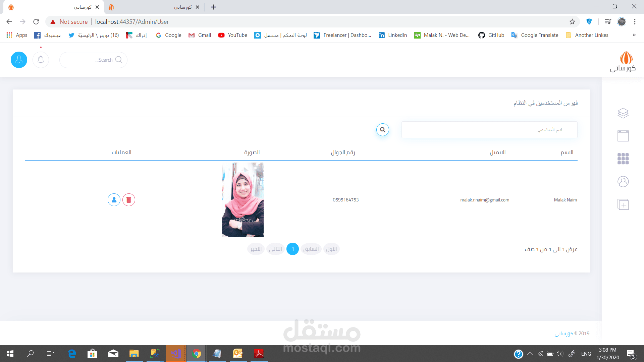Image resolution: width=644 pixels, height=362 pixels.
Task: Click the plus-box icon in sidebar
Action: point(623,204)
